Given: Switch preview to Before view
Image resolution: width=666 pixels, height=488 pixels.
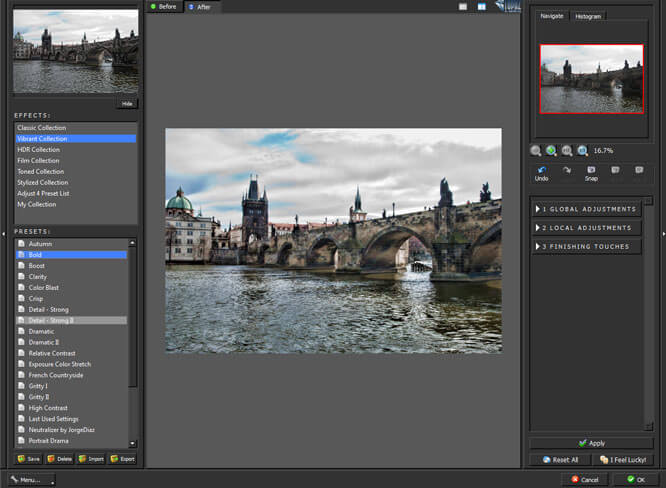Looking at the screenshot, I should click(x=164, y=7).
